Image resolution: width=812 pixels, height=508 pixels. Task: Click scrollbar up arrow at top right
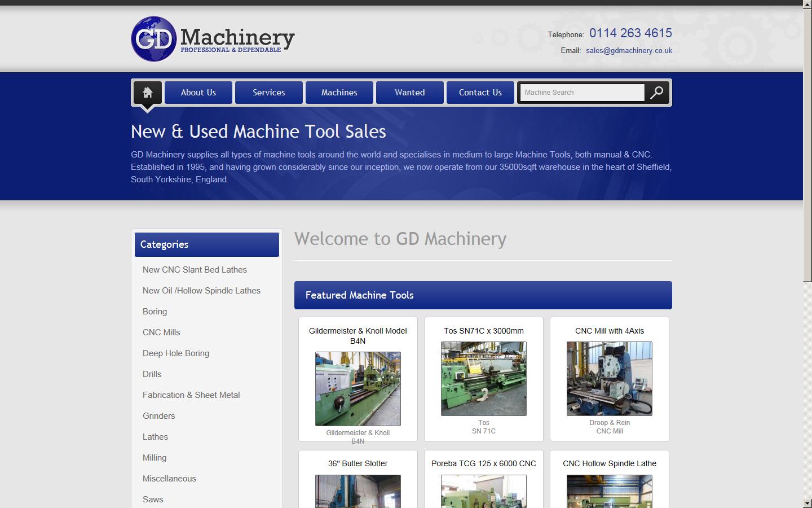point(807,4)
